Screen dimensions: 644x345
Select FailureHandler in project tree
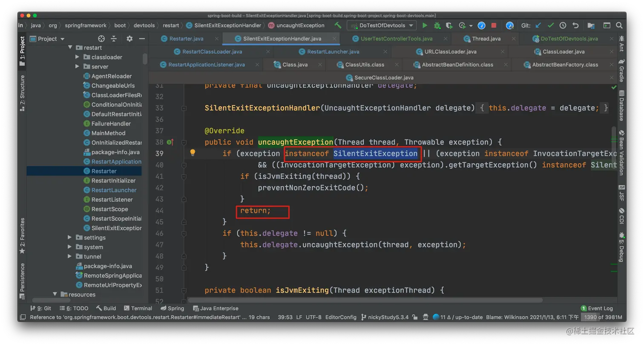coord(111,123)
